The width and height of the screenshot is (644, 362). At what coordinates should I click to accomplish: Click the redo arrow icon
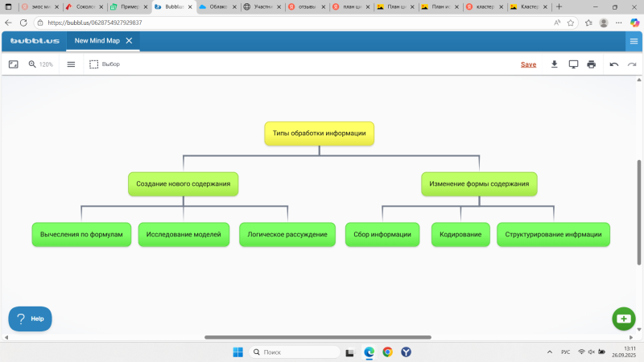(632, 64)
